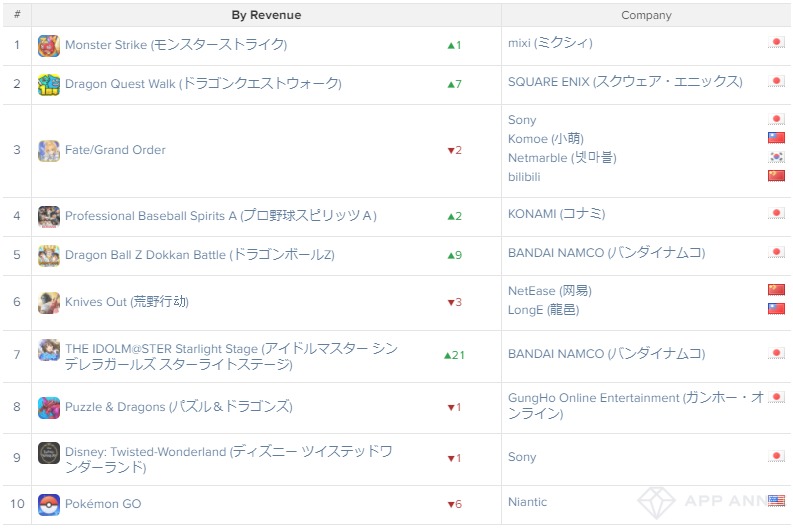Viewport: 793px width, 530px height.
Task: Click the Japan flag beside KONAMI
Action: pyautogui.click(x=776, y=213)
